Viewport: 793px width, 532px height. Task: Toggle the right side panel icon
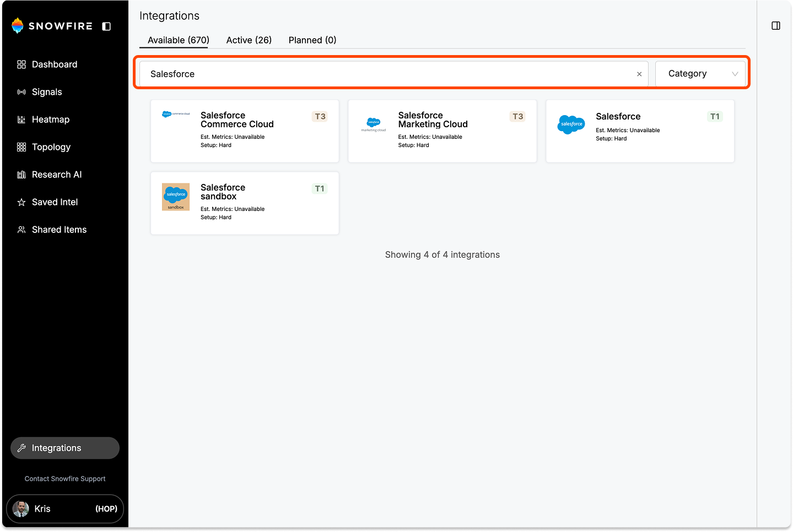[x=776, y=26]
